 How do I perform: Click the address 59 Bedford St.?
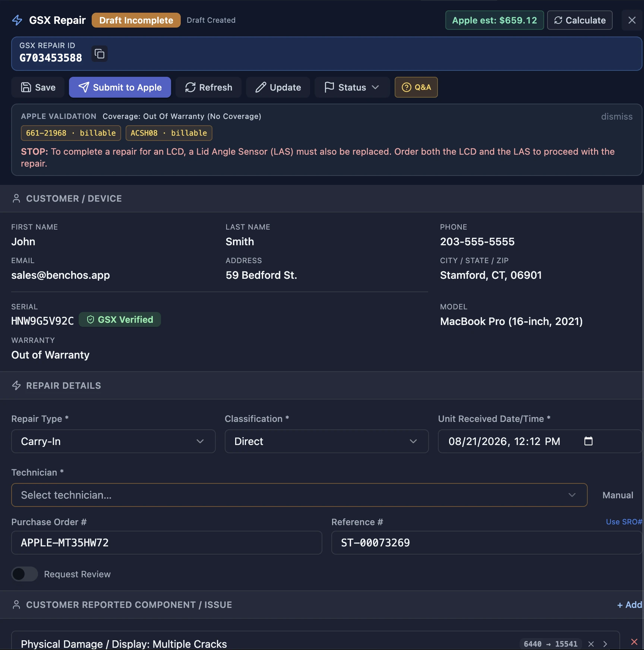pyautogui.click(x=261, y=275)
